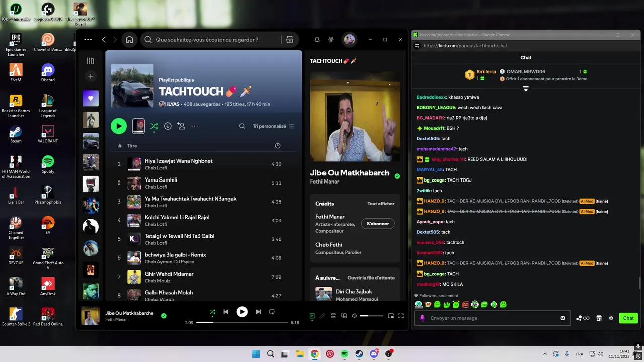Click site info icon in Chrome address bar
This screenshot has height=362, width=644.
coord(417,45)
